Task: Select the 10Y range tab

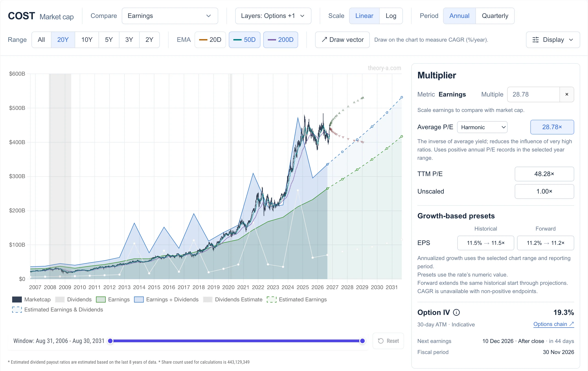Action: (x=87, y=40)
